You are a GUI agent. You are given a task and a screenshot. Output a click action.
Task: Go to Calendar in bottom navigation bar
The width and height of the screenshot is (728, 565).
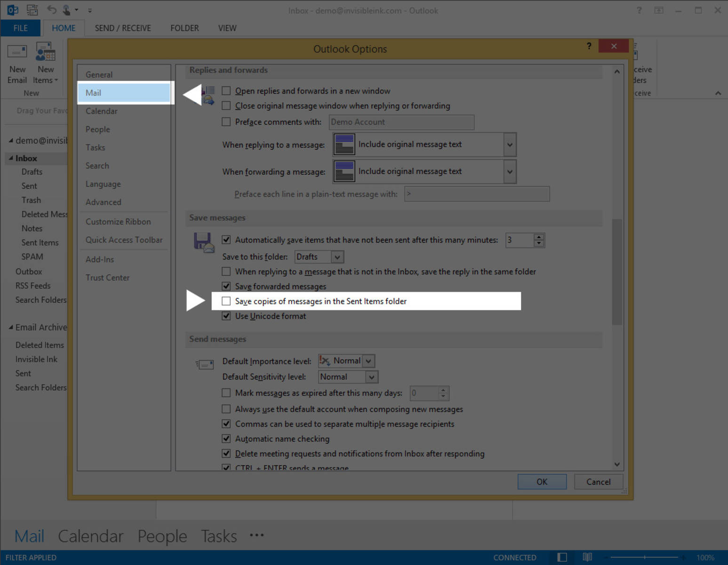pyautogui.click(x=91, y=536)
